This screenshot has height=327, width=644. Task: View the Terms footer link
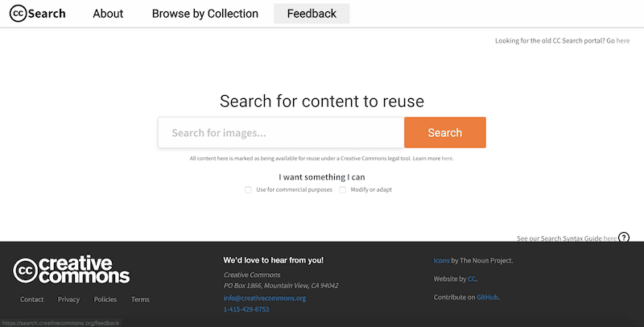(140, 300)
